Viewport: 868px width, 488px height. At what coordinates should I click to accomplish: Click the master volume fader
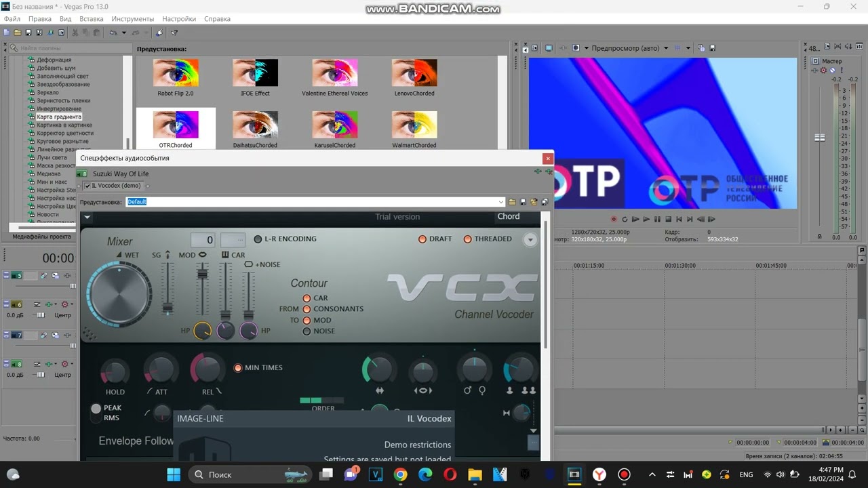820,138
